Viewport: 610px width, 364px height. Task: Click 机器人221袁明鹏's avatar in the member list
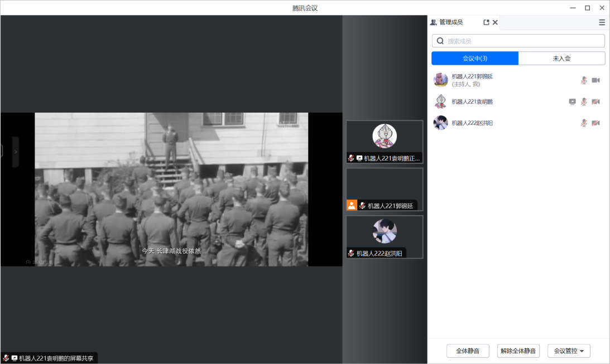coord(441,101)
